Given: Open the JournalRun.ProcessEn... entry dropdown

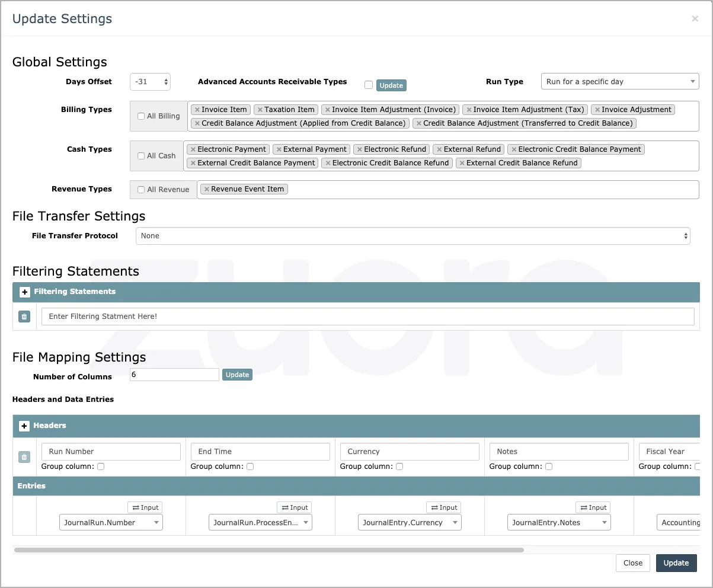Looking at the screenshot, I should pyautogui.click(x=260, y=522).
